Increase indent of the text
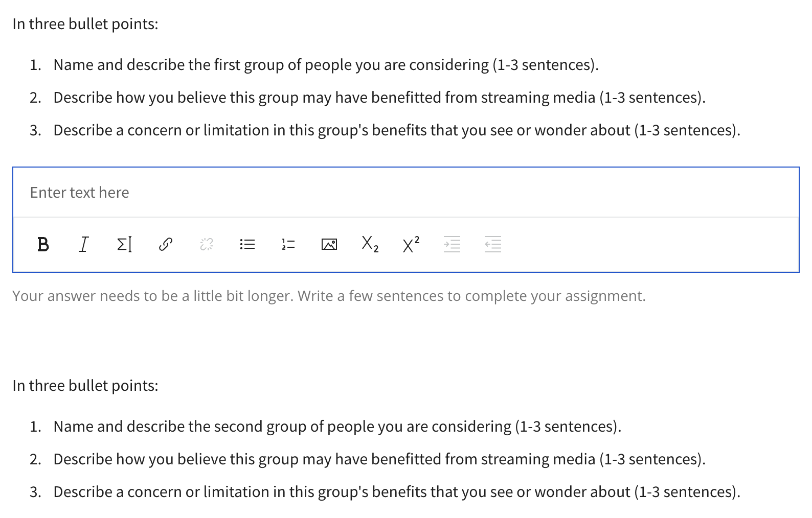Viewport: 812px width, 518px height. coord(452,245)
